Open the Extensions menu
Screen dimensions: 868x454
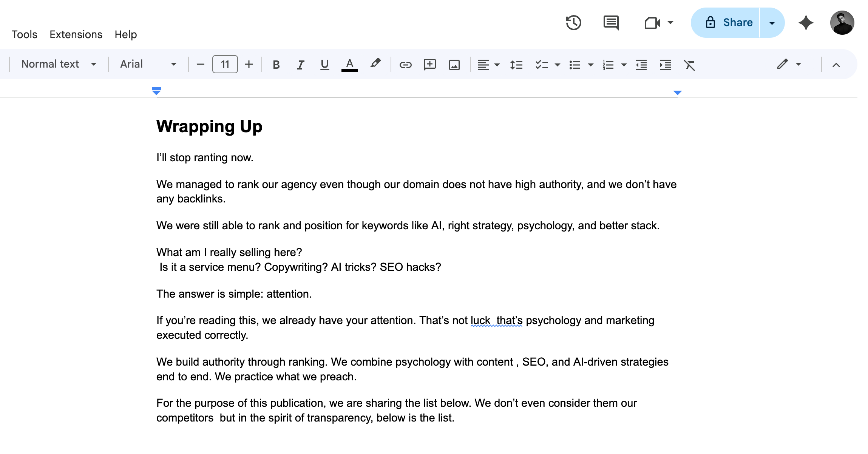pos(76,34)
